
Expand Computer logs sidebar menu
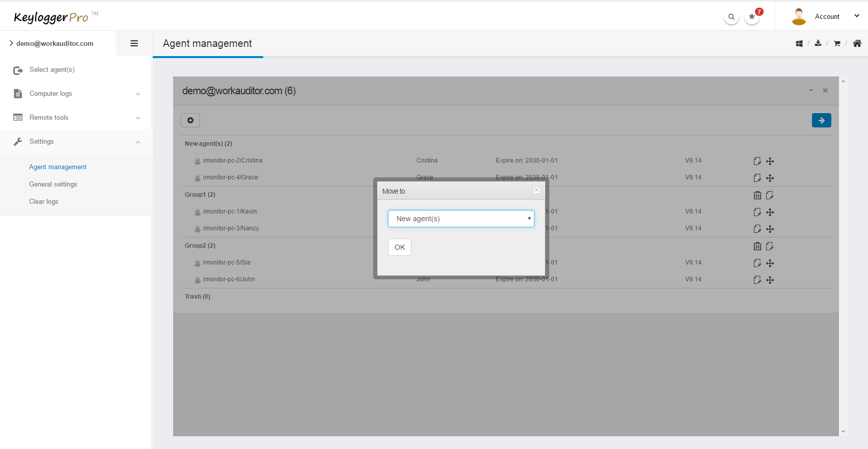76,94
